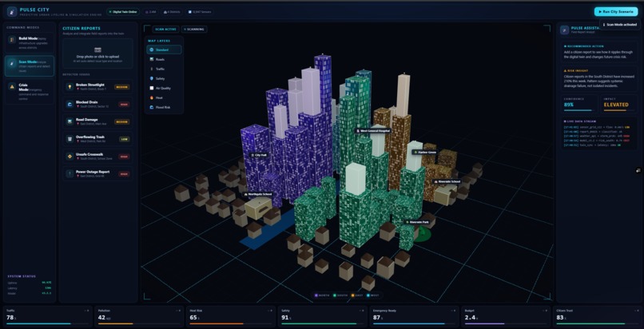Click the Riverside School map marker
644x329 pixels.
pos(447,181)
